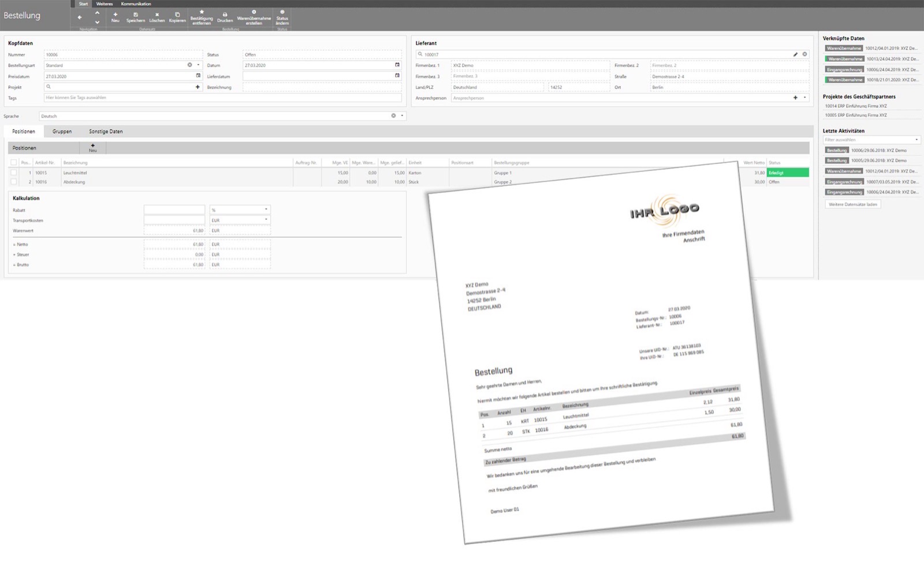Screen dimensions: 924x562
Task: Open project 10014 ERP Einführung link
Action: (856, 106)
